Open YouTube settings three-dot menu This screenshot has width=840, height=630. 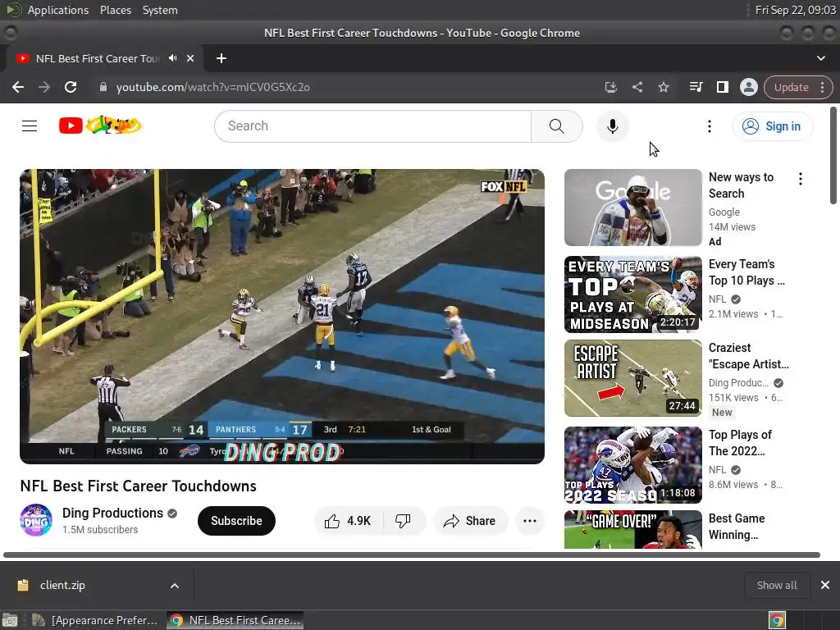(x=710, y=126)
